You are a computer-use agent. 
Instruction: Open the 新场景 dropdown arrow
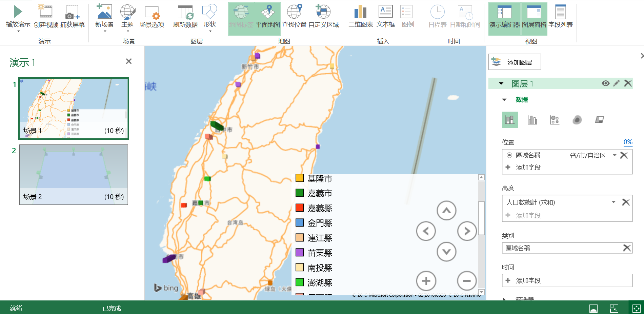(x=105, y=31)
